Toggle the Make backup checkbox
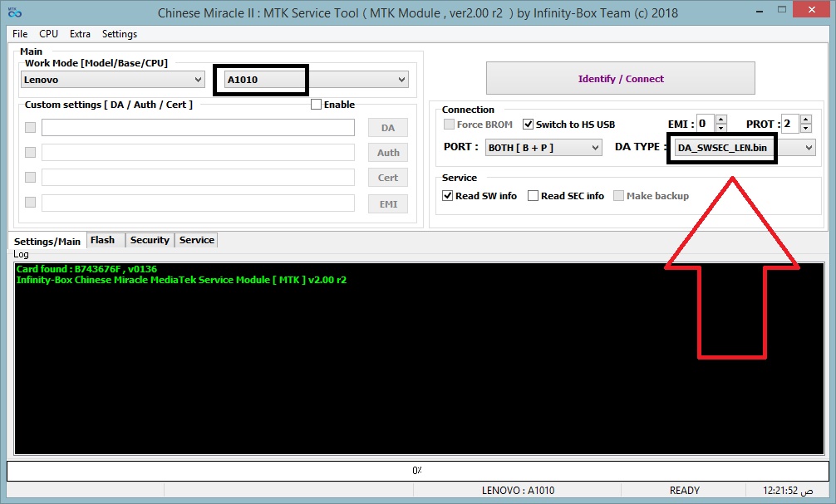836x504 pixels. [618, 195]
